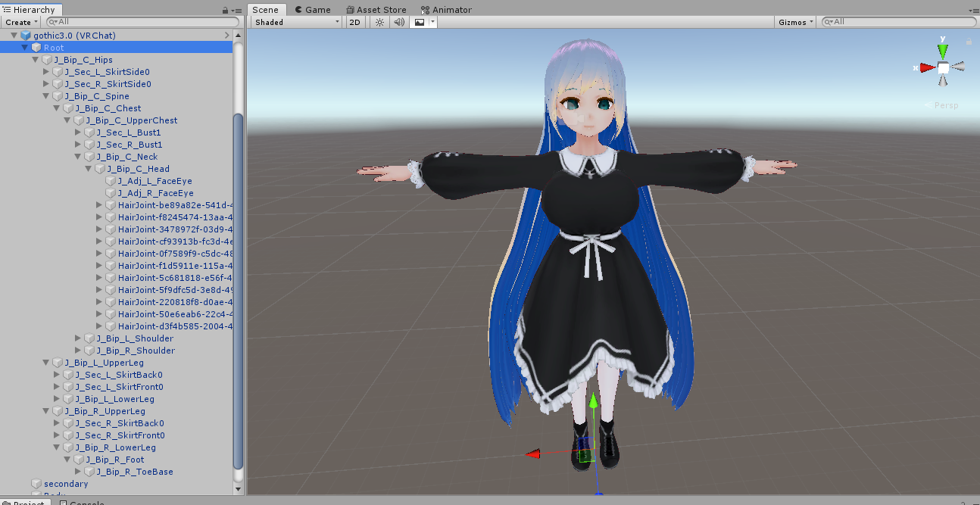
Task: Collapse J_Bip_R_LowerLeg arrow
Action: tap(57, 447)
